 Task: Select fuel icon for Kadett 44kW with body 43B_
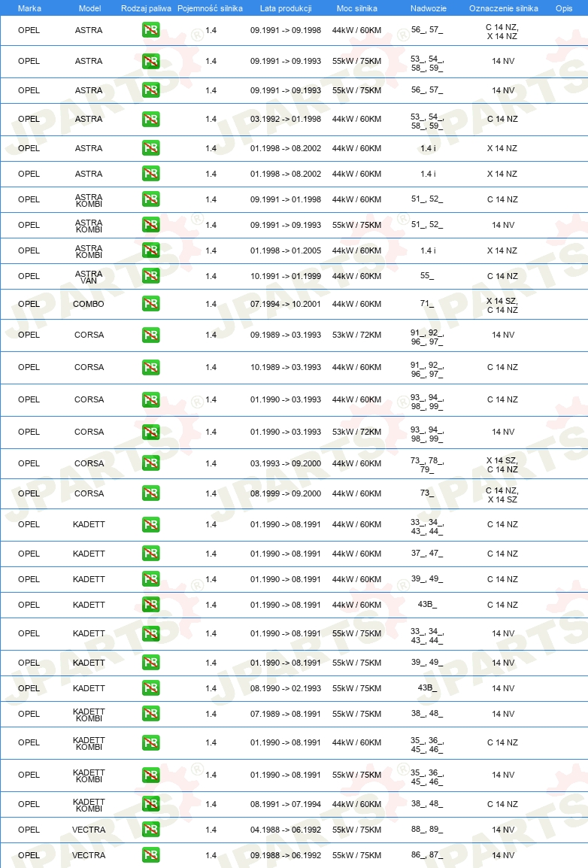click(150, 605)
